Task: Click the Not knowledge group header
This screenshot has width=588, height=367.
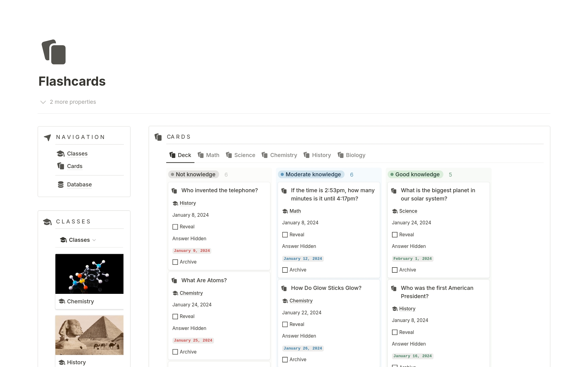Action: [194, 174]
